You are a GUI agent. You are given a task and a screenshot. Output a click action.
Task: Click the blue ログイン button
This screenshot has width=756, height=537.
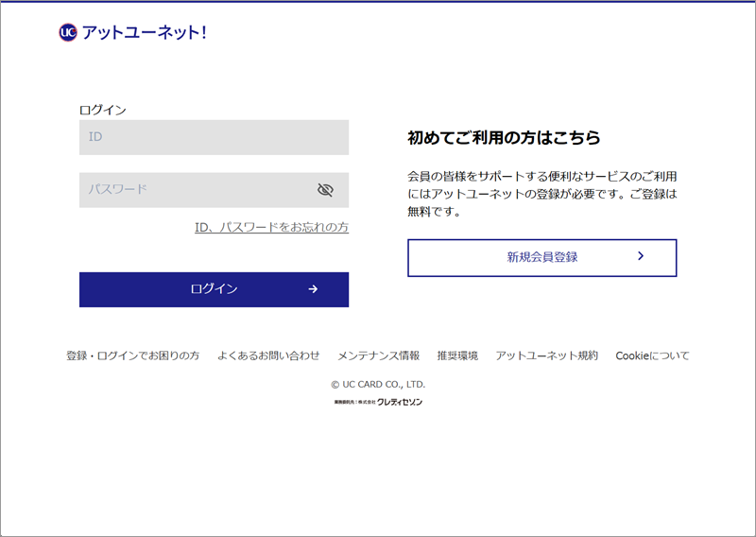pyautogui.click(x=215, y=289)
